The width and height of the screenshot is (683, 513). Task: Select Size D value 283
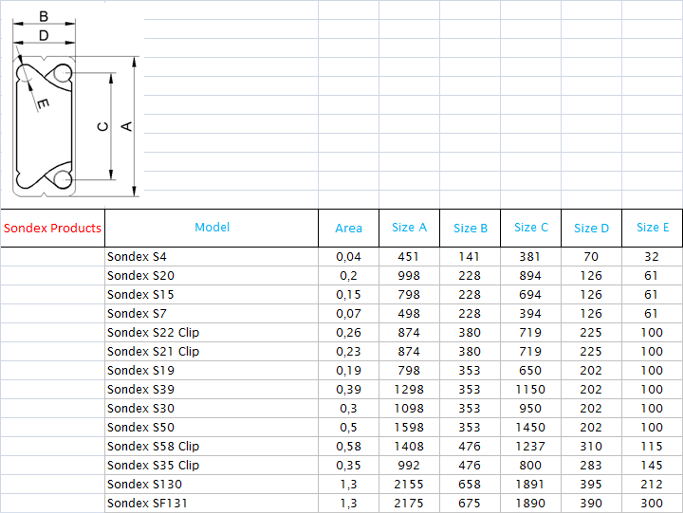pyautogui.click(x=591, y=465)
